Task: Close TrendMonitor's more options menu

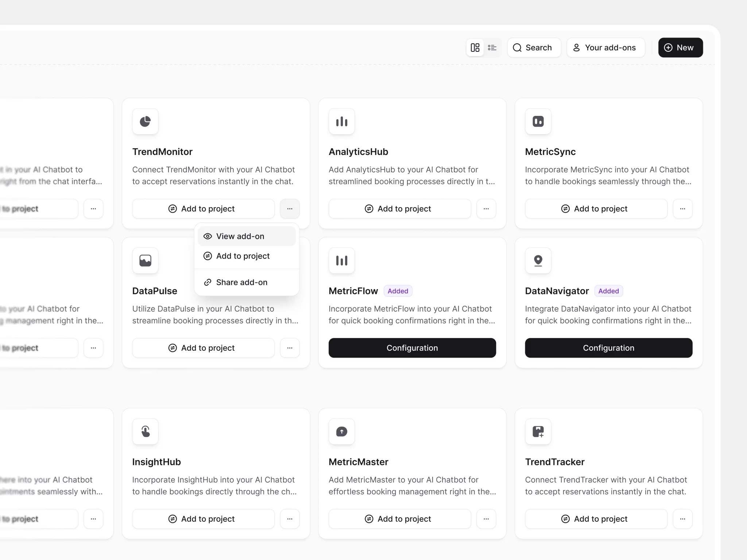Action: click(x=290, y=209)
